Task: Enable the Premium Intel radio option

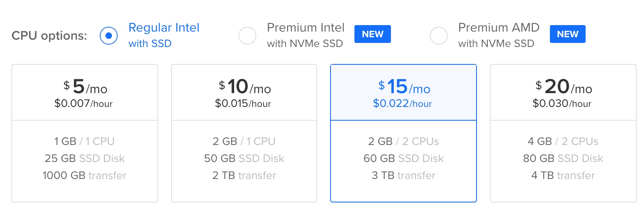Action: (247, 36)
